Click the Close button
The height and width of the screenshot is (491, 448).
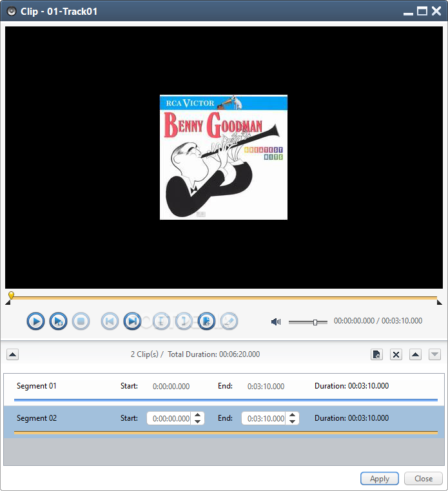coord(424,479)
